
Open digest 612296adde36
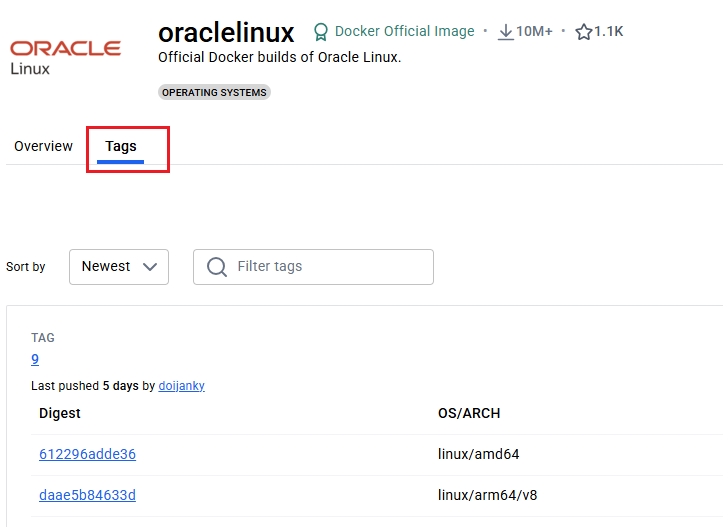pyautogui.click(x=88, y=454)
